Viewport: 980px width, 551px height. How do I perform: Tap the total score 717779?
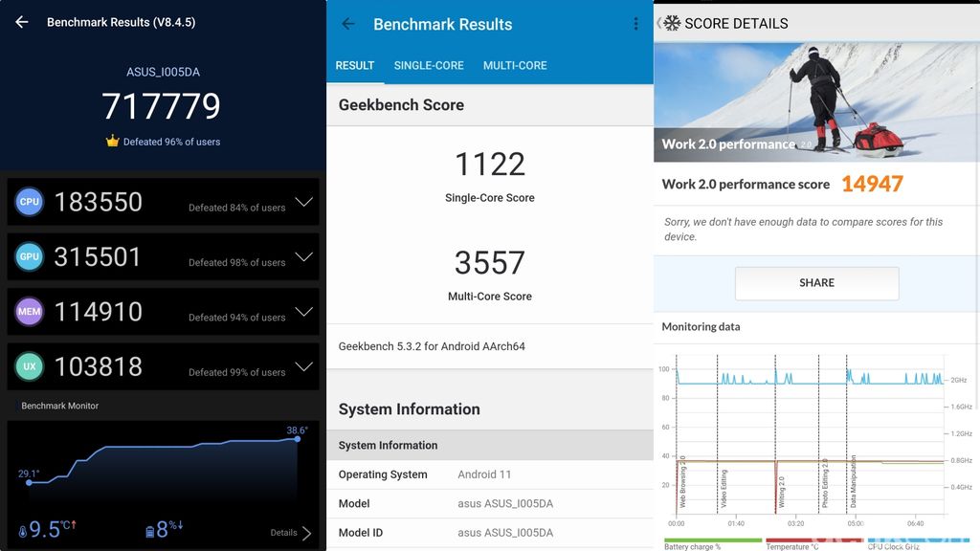pos(161,105)
